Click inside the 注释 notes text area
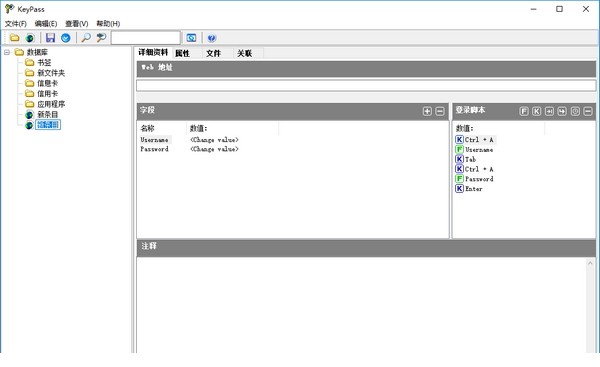Viewport: 600px width, 367px height. click(x=361, y=305)
